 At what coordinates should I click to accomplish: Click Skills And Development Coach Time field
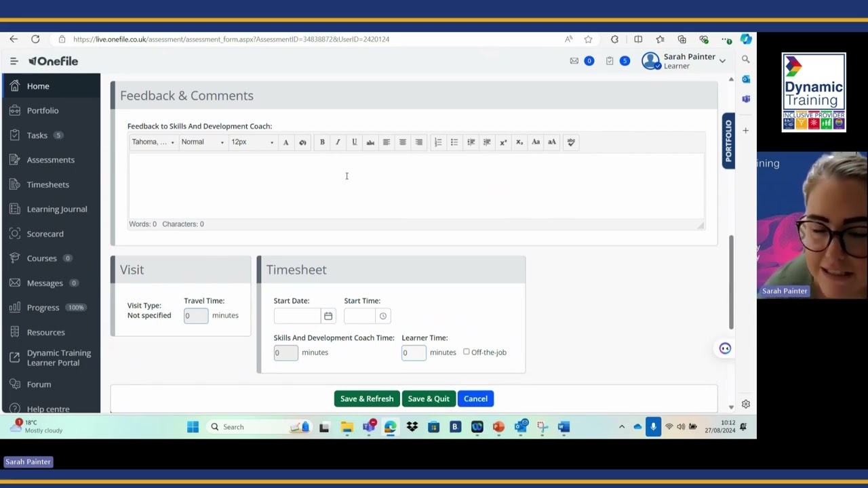pyautogui.click(x=285, y=352)
